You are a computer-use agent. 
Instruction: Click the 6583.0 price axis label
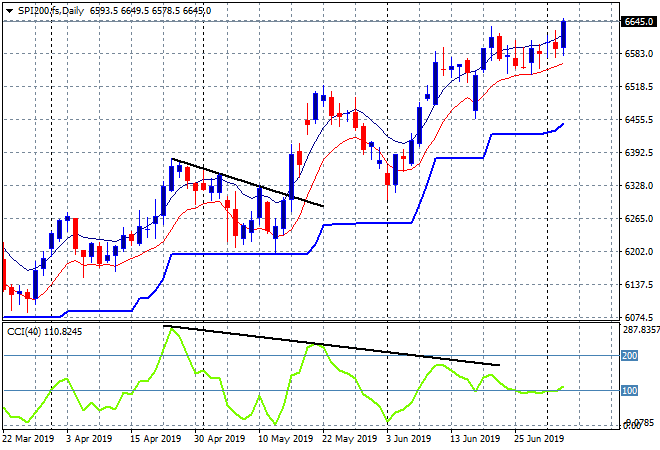coord(639,53)
